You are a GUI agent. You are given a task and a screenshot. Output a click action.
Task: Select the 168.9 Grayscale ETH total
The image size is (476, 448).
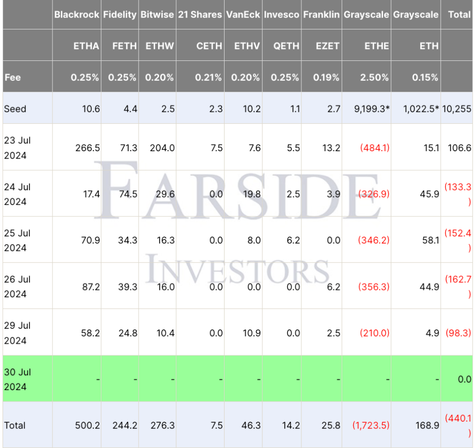coord(428,425)
